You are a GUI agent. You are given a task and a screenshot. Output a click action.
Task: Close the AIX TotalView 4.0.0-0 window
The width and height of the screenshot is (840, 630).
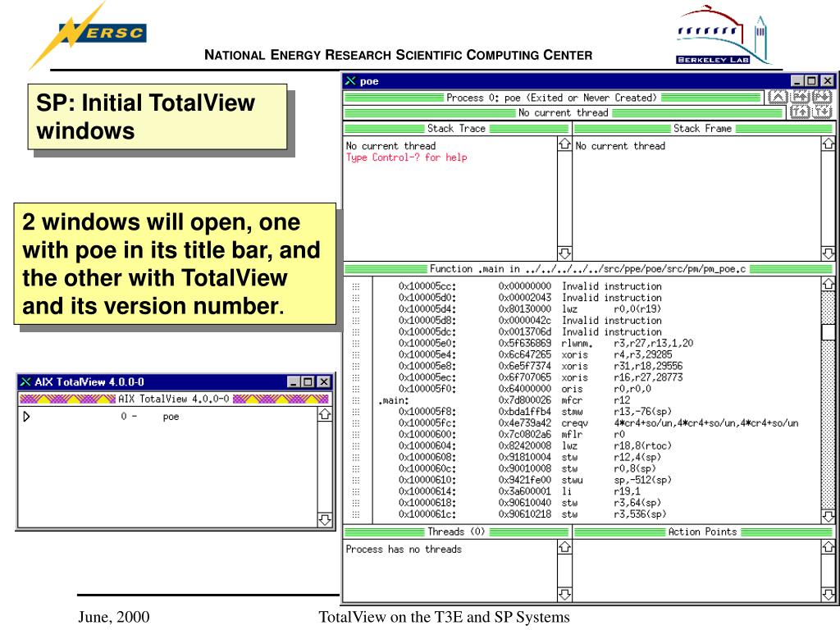coord(323,381)
